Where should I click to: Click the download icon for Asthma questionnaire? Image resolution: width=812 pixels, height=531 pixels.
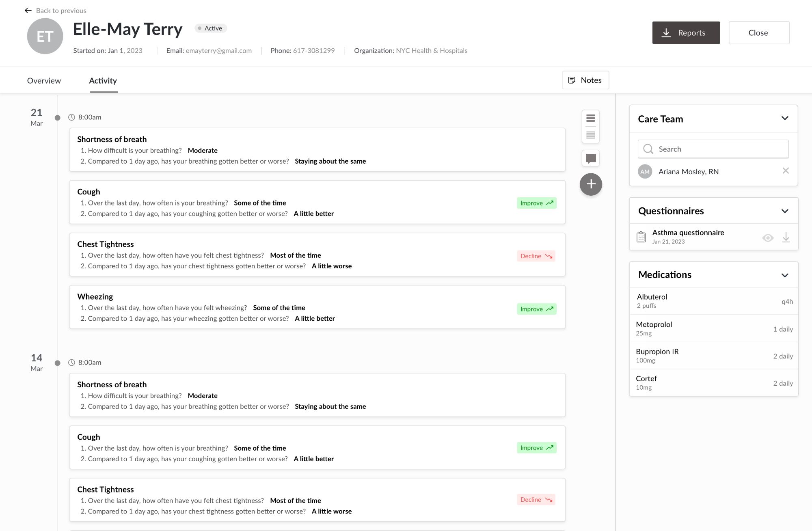tap(786, 237)
